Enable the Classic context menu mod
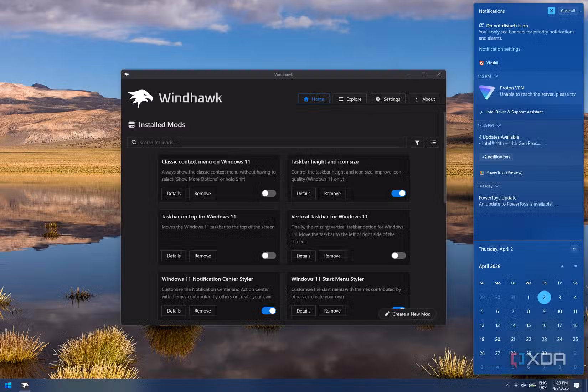Screen dimensions: 588x392 (x=269, y=193)
